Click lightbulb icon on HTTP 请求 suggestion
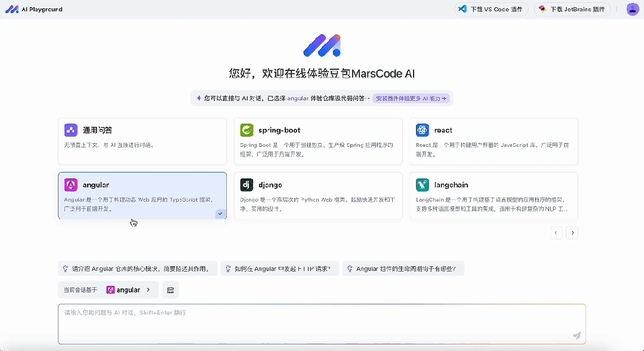Viewport: 644px width, 351px height. coord(228,269)
